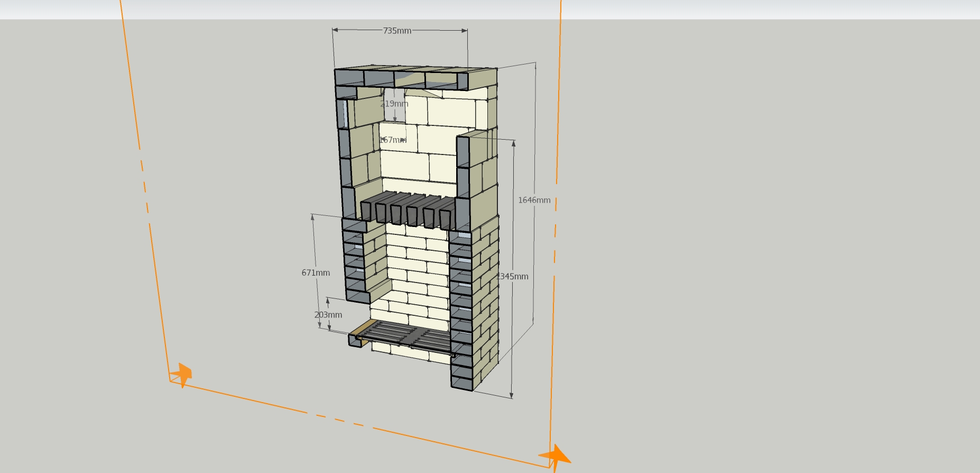Click the orange section arrow at bottom-left corner
This screenshot has height=473, width=980.
[x=182, y=375]
